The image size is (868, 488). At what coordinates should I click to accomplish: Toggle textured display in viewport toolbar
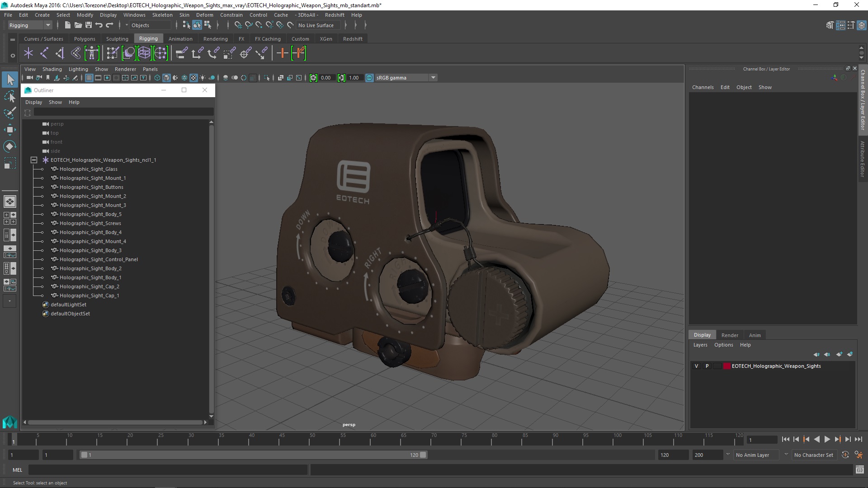pyautogui.click(x=193, y=78)
